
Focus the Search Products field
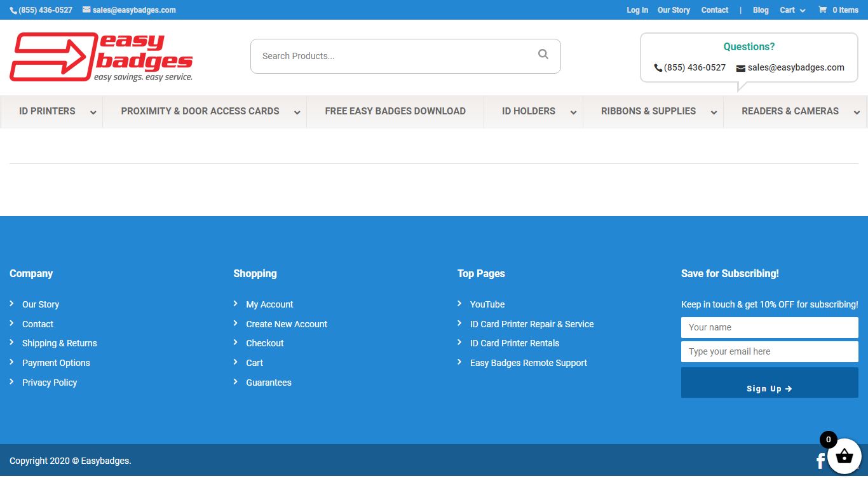click(405, 56)
